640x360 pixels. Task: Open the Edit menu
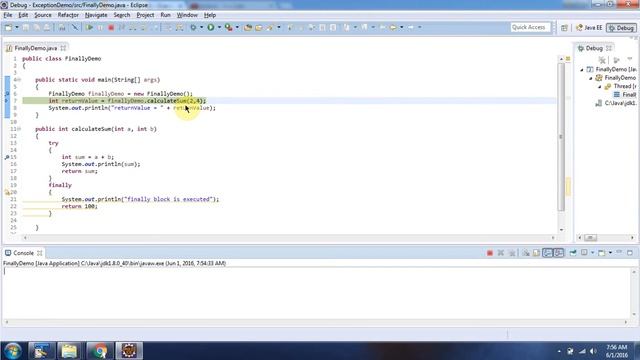point(23,15)
